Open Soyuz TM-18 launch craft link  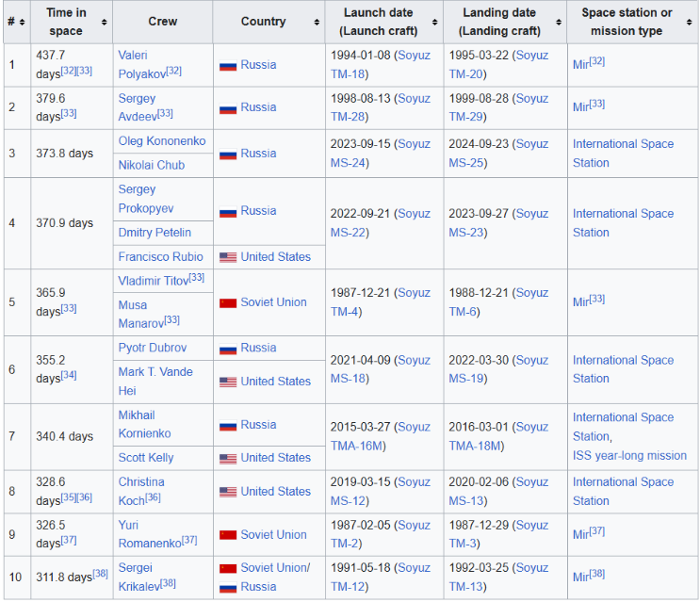(381, 65)
